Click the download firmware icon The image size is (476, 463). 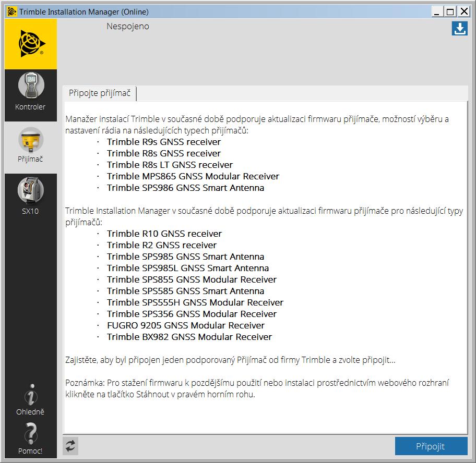point(459,29)
